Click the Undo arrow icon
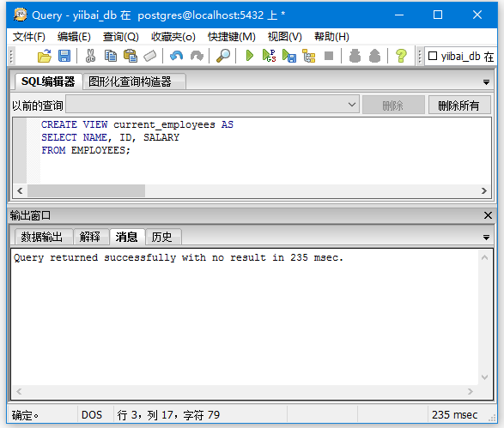504x428 pixels. tap(177, 56)
